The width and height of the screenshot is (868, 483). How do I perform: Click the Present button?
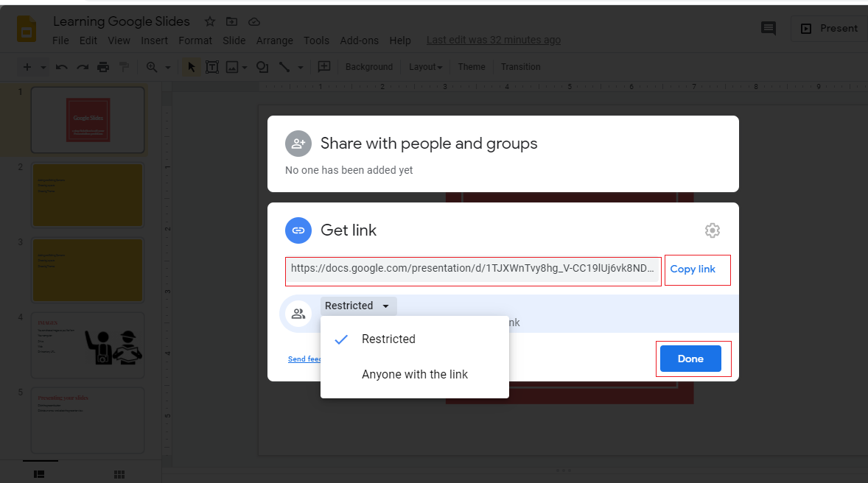pyautogui.click(x=829, y=28)
